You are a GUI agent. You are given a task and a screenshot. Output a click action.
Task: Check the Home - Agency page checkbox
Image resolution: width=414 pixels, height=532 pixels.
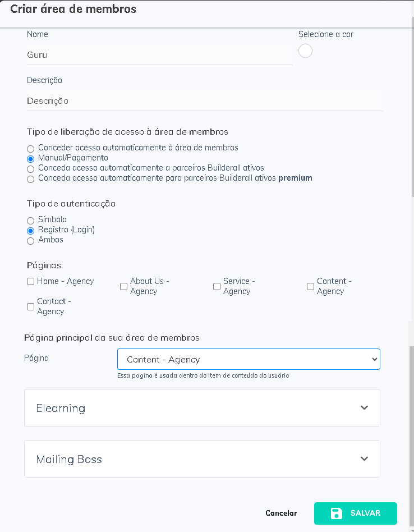point(31,282)
